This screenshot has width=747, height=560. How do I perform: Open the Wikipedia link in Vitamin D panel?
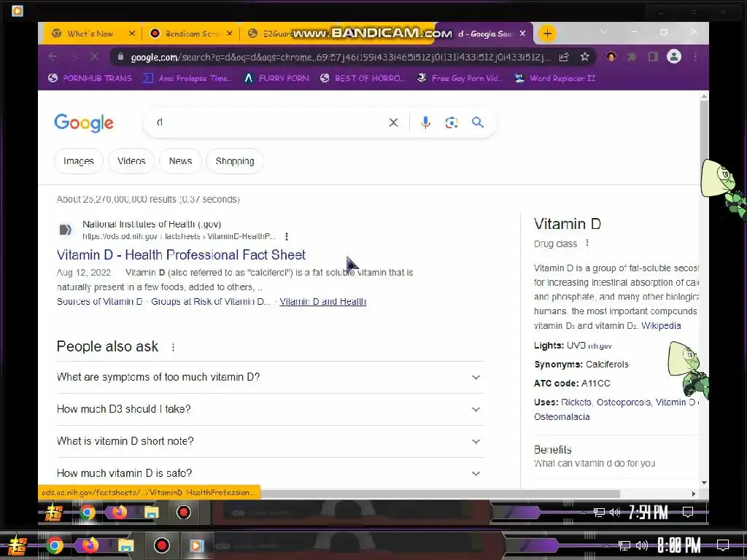661,326
